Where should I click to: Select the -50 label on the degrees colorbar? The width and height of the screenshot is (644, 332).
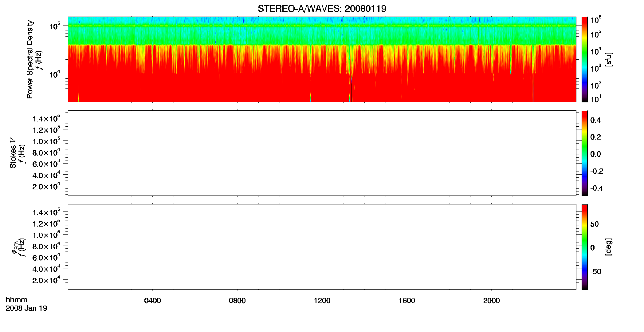pos(596,271)
